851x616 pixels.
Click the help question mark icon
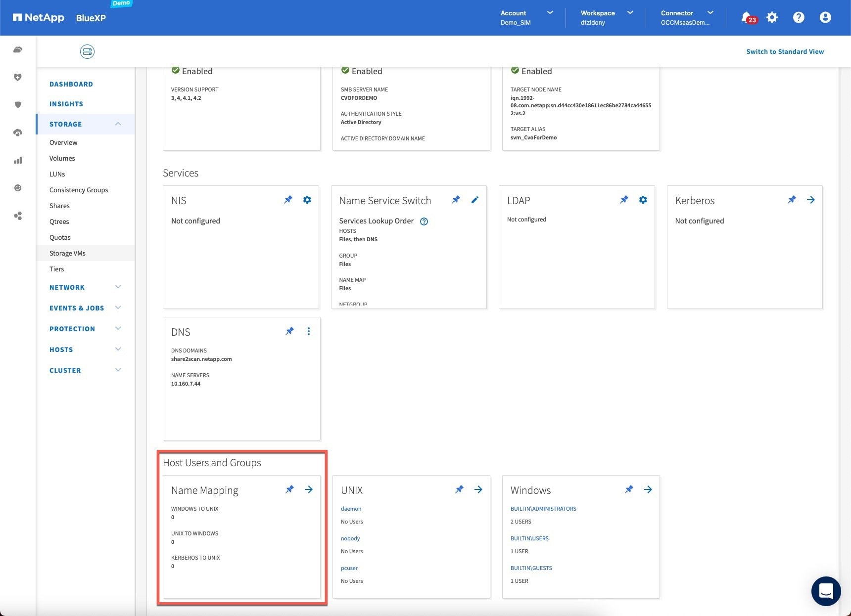[799, 18]
